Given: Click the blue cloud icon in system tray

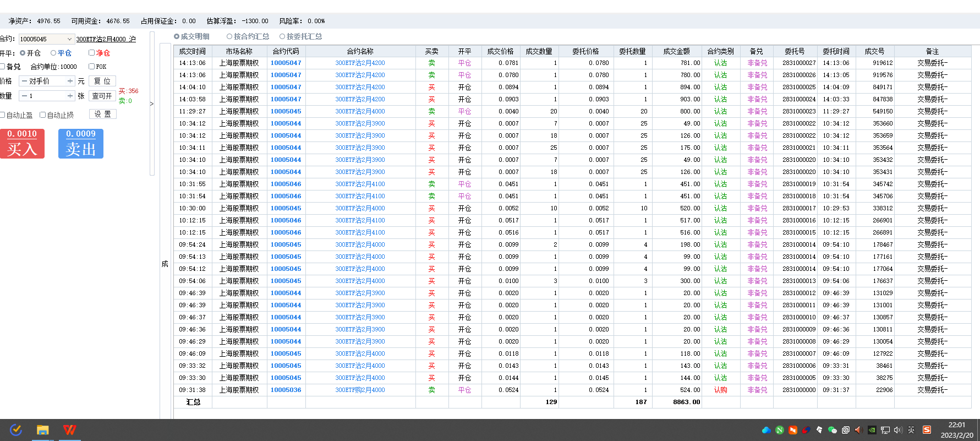Looking at the screenshot, I should pyautogui.click(x=766, y=430).
